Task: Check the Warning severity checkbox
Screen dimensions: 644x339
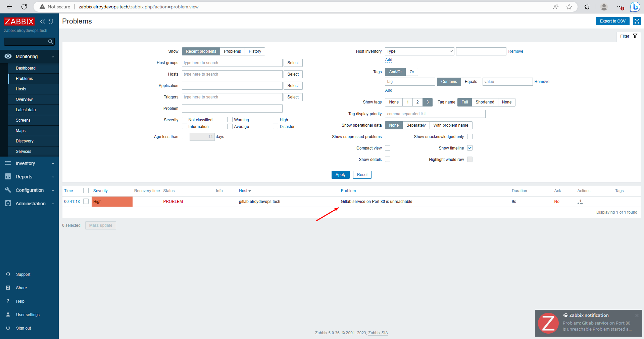Action: (230, 120)
